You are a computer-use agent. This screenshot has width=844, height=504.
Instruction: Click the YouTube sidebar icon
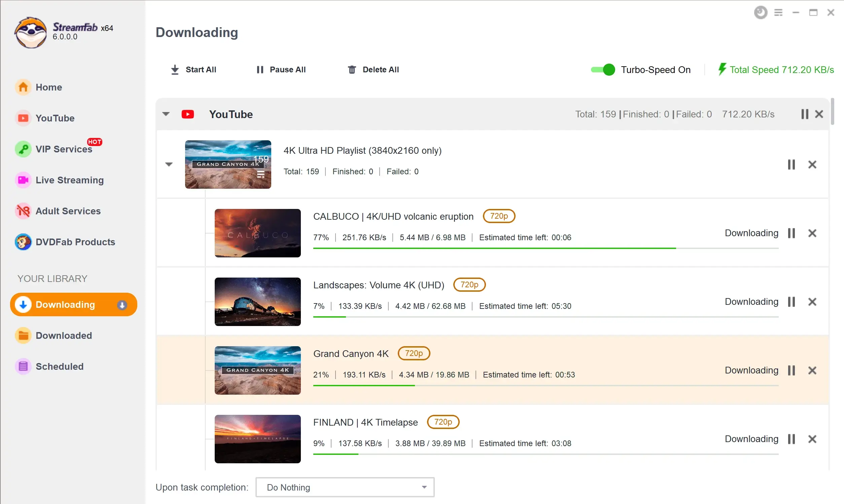[24, 118]
